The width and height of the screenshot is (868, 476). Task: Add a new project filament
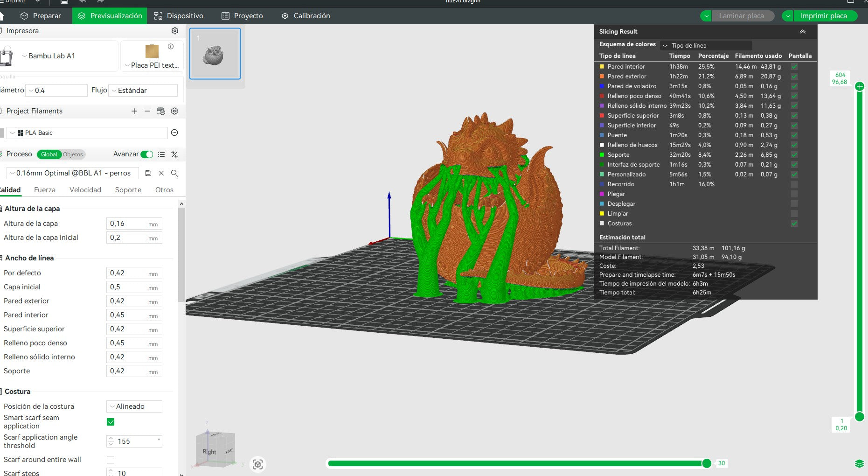tap(134, 111)
